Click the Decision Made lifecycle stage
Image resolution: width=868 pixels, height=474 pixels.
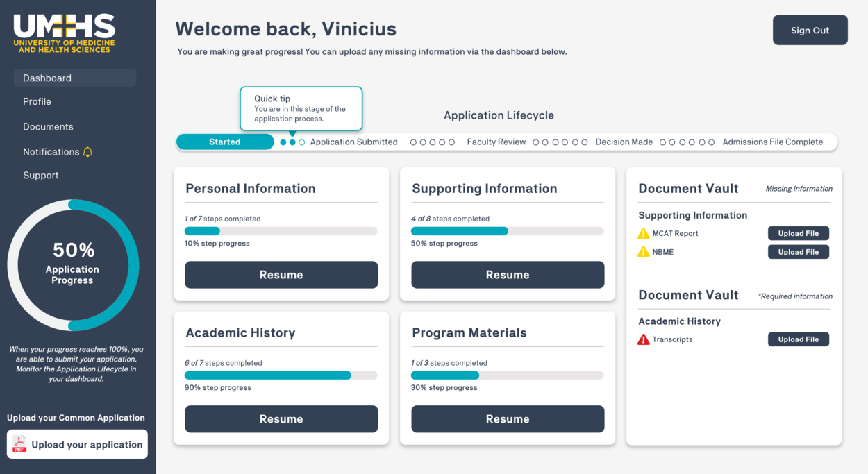tap(624, 142)
